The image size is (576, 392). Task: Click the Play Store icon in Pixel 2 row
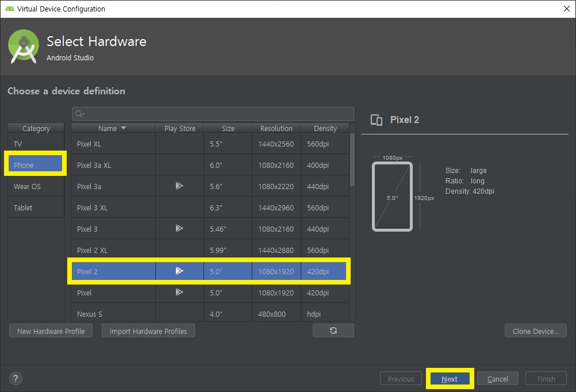pyautogui.click(x=179, y=271)
